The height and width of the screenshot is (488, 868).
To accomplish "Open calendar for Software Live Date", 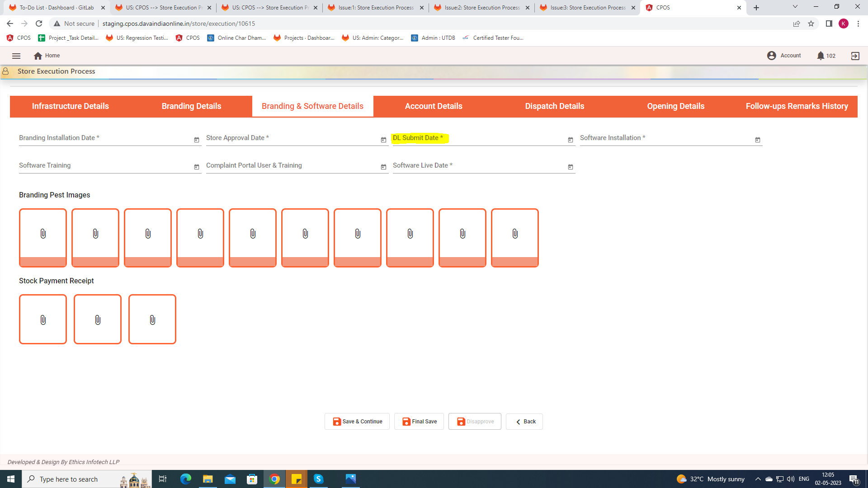I will 570,167.
